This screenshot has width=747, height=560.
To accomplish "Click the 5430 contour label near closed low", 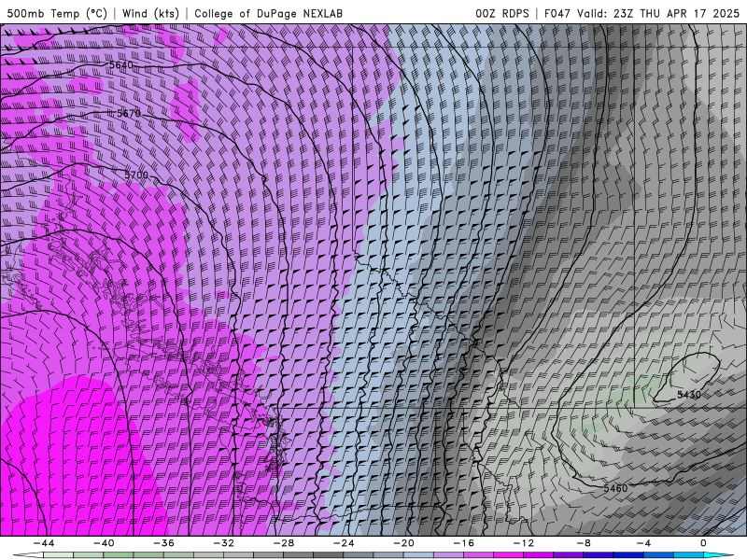I will (x=689, y=394).
